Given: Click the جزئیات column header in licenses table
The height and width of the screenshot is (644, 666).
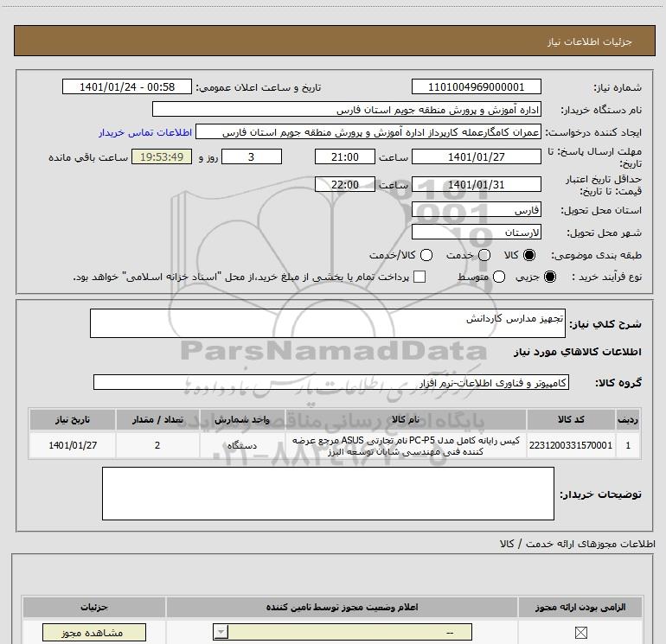Looking at the screenshot, I should coord(94,607).
